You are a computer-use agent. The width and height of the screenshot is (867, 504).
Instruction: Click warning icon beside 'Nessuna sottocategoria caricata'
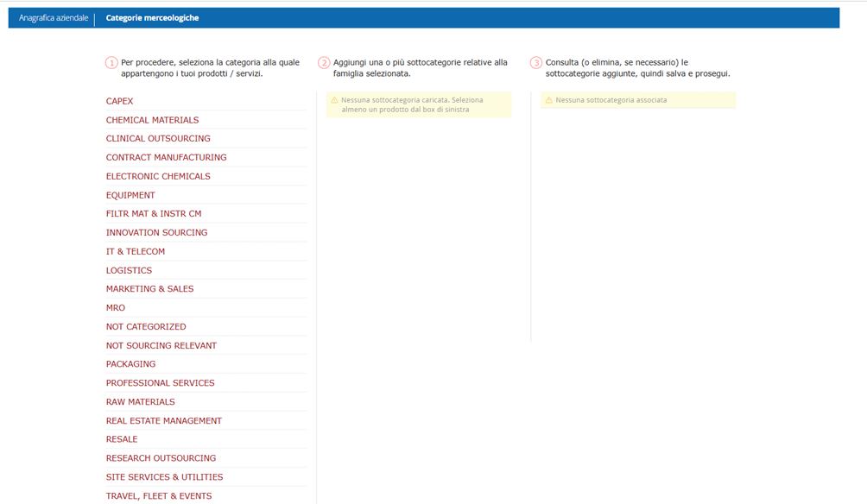[334, 100]
